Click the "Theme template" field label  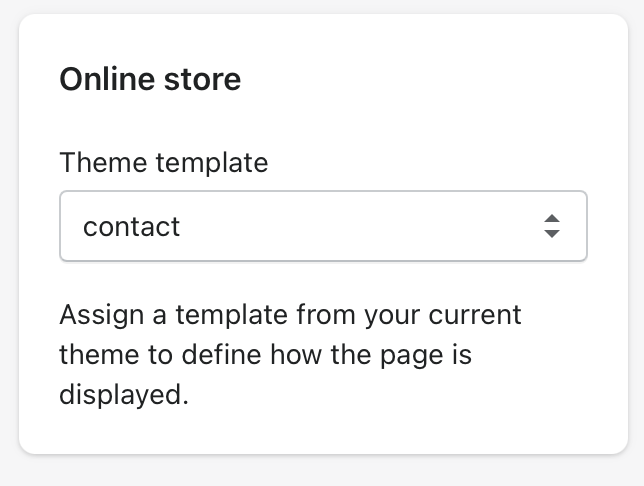point(163,162)
